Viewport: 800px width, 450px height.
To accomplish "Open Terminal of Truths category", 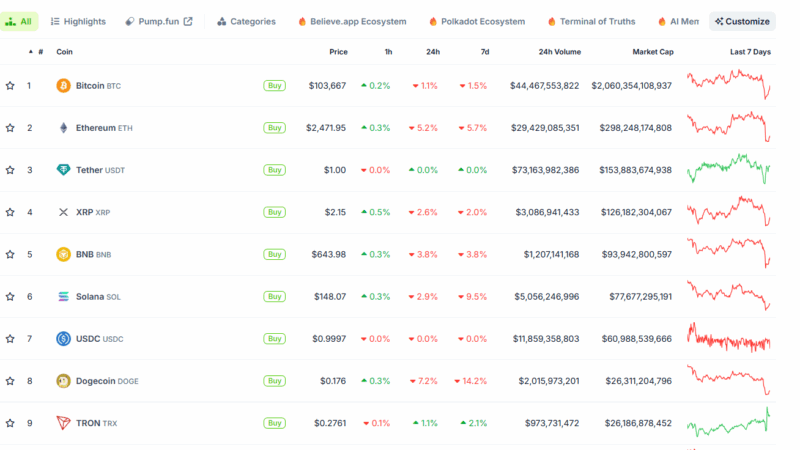I will [x=591, y=21].
